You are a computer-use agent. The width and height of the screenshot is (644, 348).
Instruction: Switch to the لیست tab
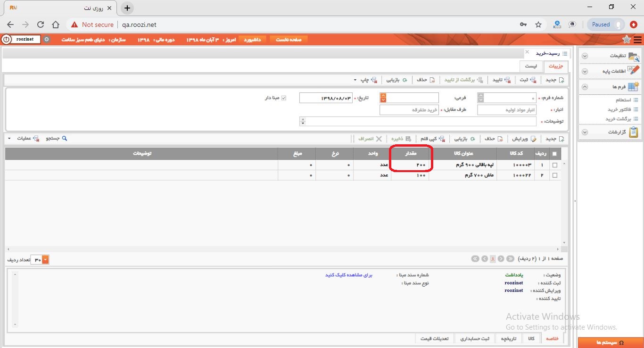tap(531, 66)
